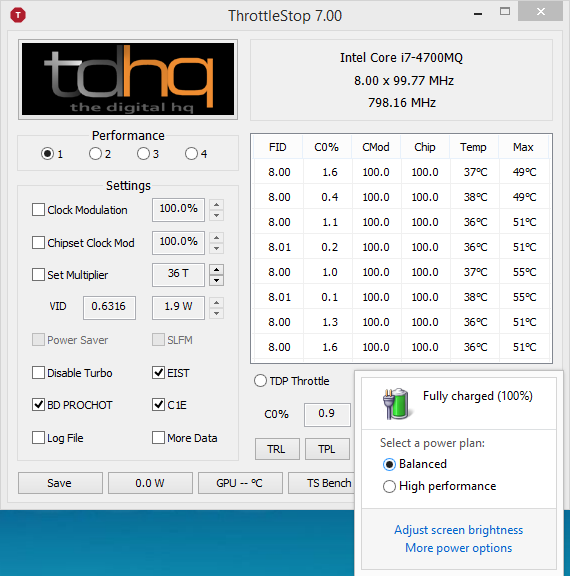Choose the Balanced power plan

389,464
